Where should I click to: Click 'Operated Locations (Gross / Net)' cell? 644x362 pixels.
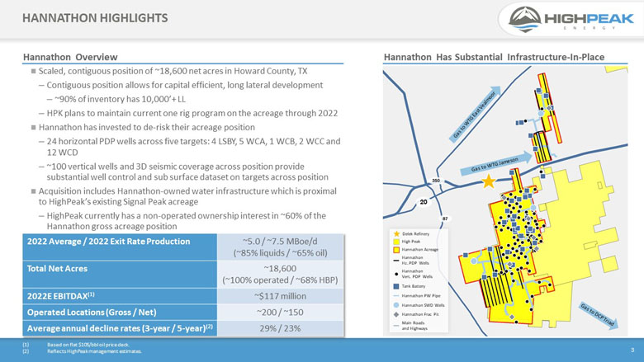(x=120, y=312)
